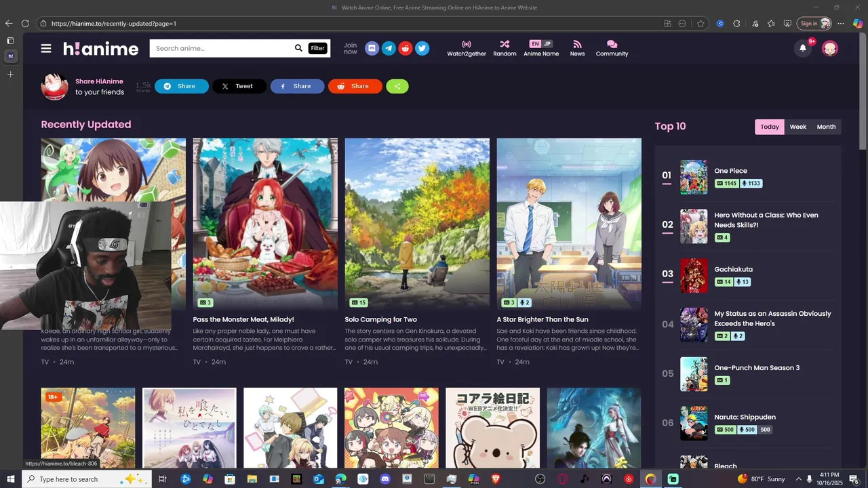Screen dimensions: 868x488
Task: Click A Star Brighter Than the Sun poster
Action: point(569,224)
